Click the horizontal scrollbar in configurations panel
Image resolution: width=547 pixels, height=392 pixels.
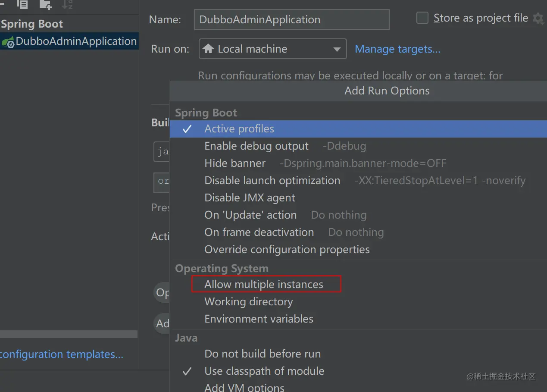[69, 334]
